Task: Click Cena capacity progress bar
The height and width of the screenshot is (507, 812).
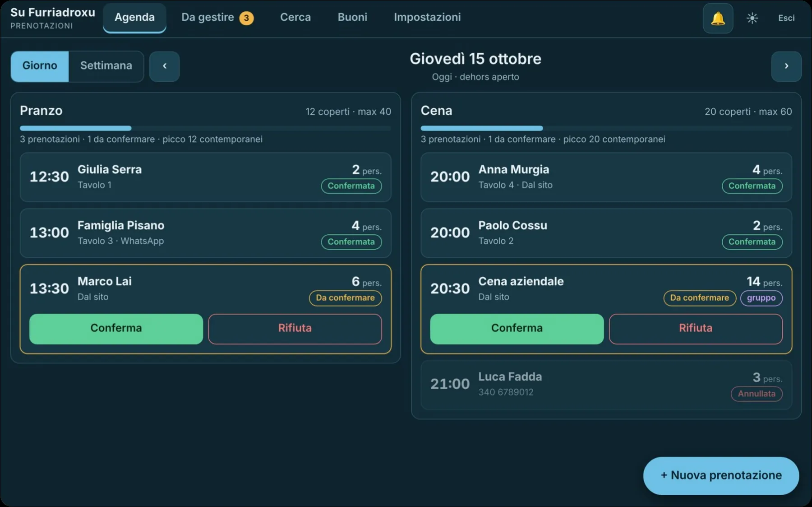Action: [606, 128]
